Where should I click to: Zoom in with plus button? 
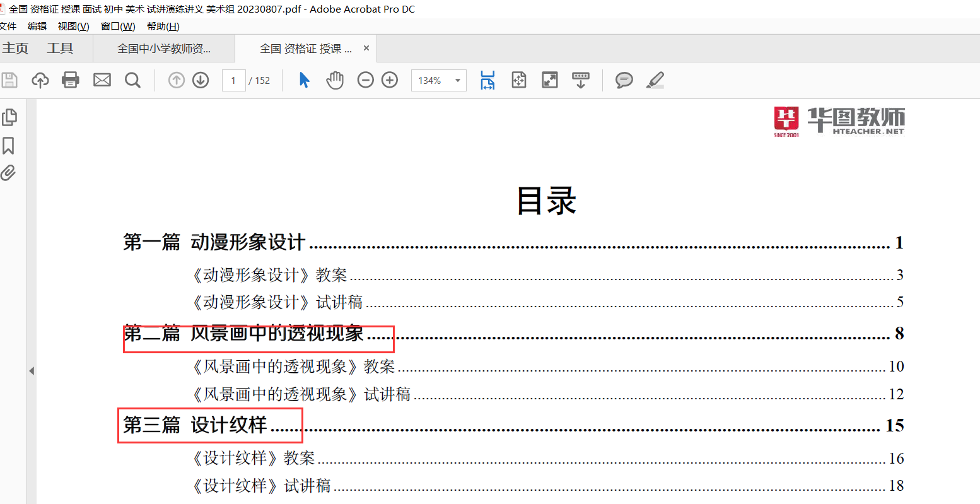390,80
